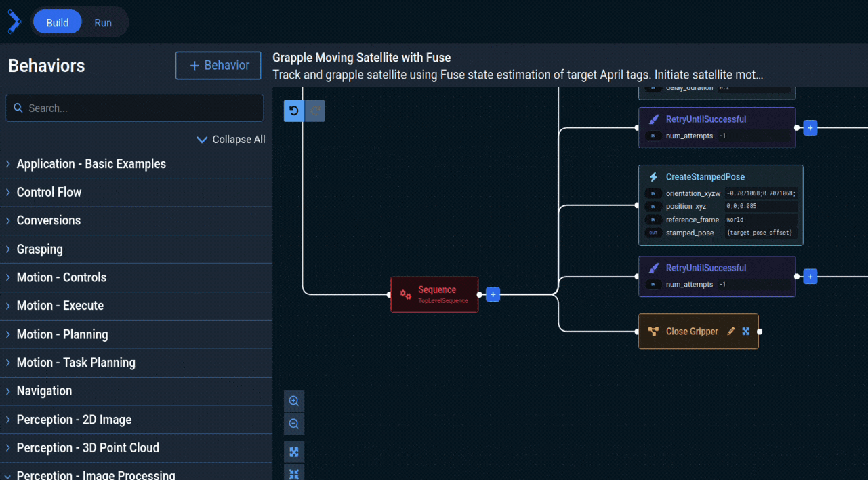Edit the position_xyz value field
The height and width of the screenshot is (480, 868).
tap(761, 206)
